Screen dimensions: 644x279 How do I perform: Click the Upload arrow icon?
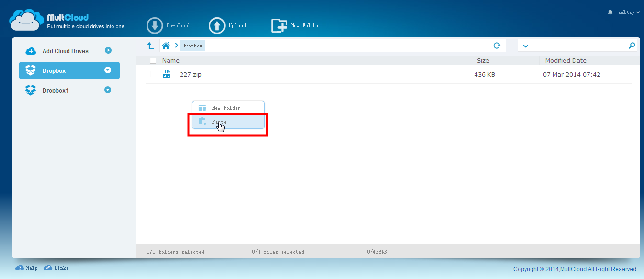click(217, 26)
